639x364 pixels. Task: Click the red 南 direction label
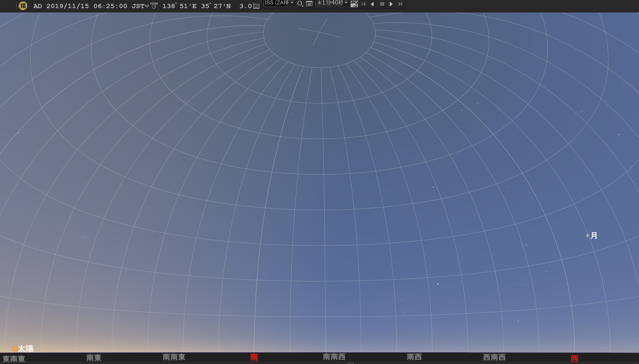tap(254, 357)
